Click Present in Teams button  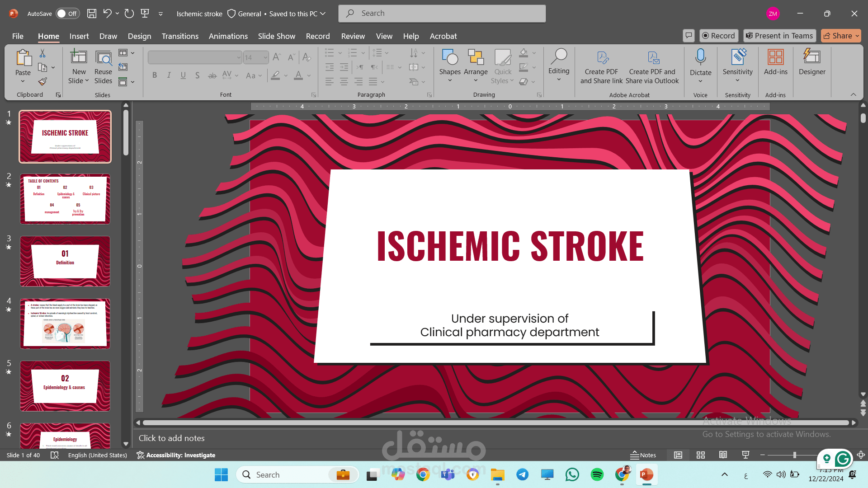[779, 36]
